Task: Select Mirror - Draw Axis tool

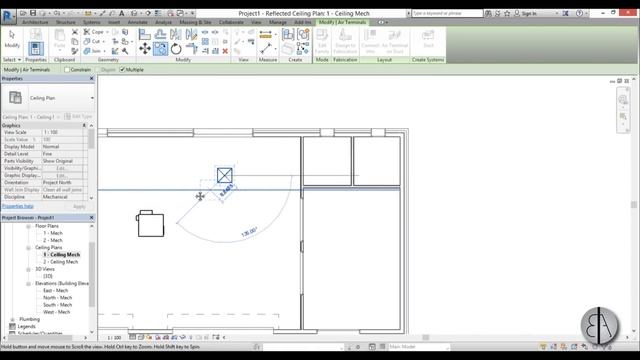Action: [191, 35]
